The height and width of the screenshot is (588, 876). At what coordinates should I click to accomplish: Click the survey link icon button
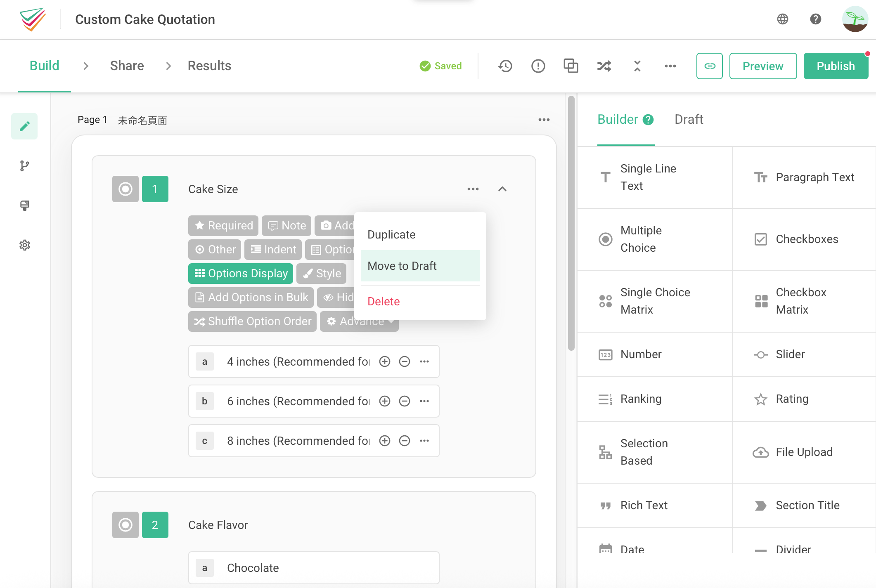[709, 66]
